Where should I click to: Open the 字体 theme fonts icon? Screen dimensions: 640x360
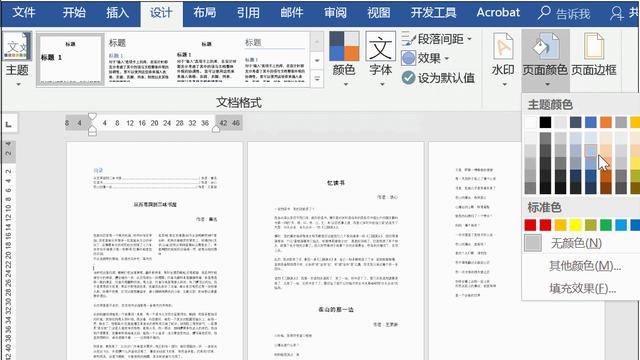[380, 46]
